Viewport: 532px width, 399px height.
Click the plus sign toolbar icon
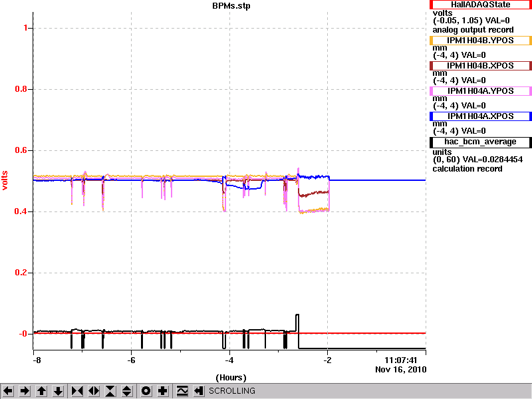(162, 391)
